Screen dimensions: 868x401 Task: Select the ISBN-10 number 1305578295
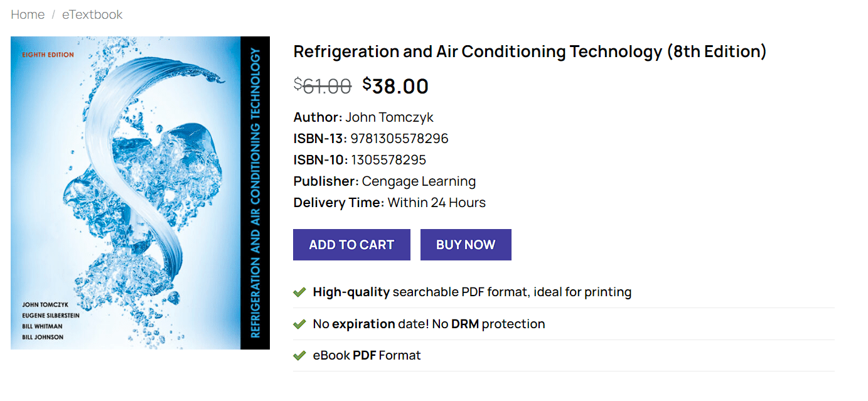(x=389, y=159)
